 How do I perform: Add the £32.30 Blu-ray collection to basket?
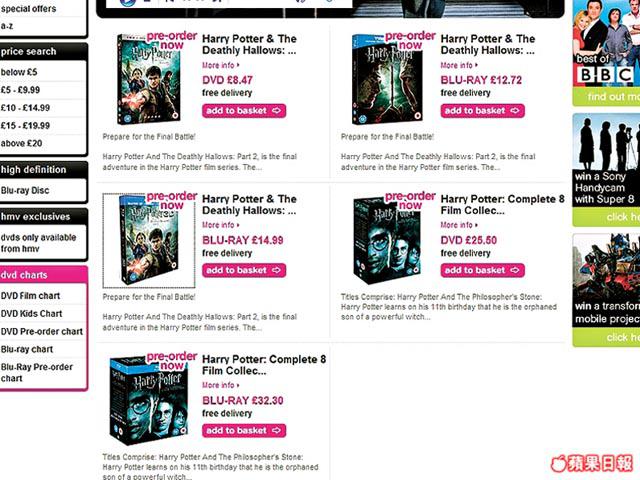coord(244,431)
